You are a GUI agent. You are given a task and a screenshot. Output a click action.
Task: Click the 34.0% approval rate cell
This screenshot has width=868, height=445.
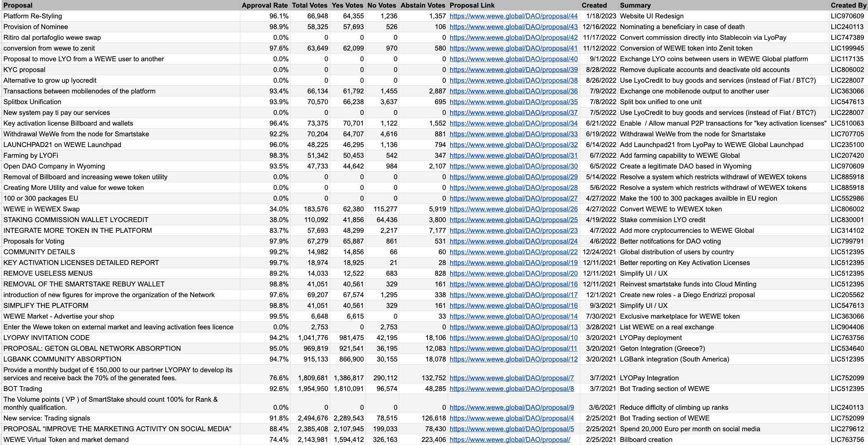point(279,209)
